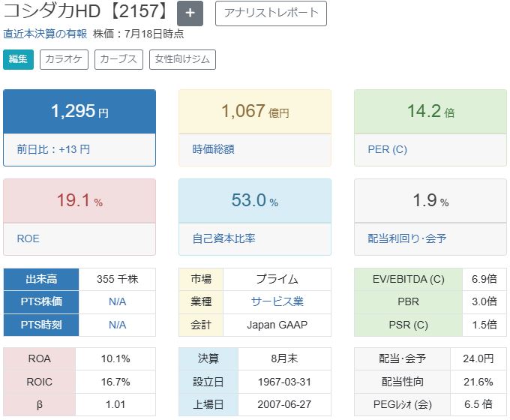Click the 配当・会予 label cell
The height and width of the screenshot is (420, 510).
402,358
